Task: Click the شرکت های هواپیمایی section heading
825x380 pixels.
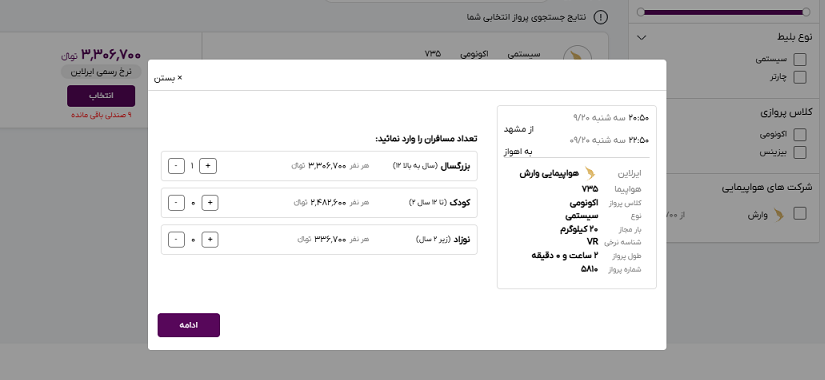Action: pos(766,187)
